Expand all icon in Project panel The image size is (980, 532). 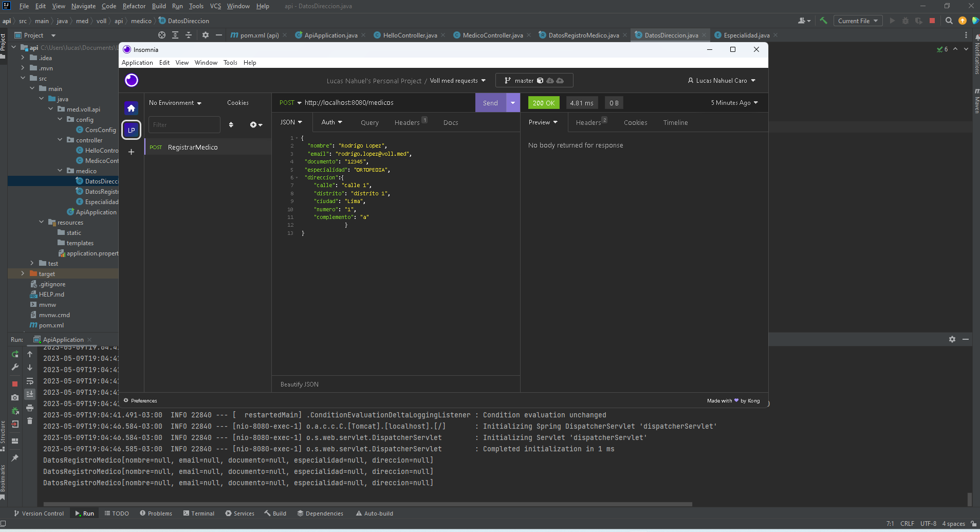click(x=175, y=35)
